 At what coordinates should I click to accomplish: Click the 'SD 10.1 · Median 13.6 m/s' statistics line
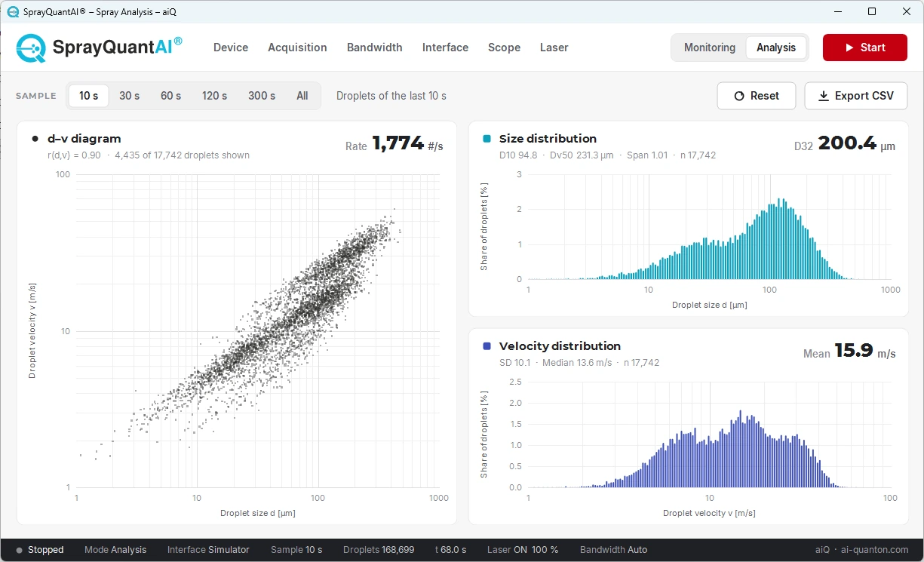[x=579, y=363]
